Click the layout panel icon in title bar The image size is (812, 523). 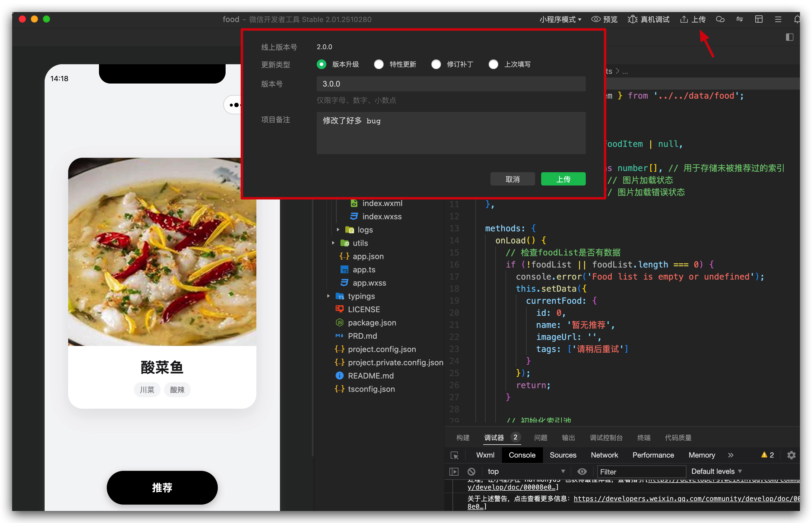point(759,19)
